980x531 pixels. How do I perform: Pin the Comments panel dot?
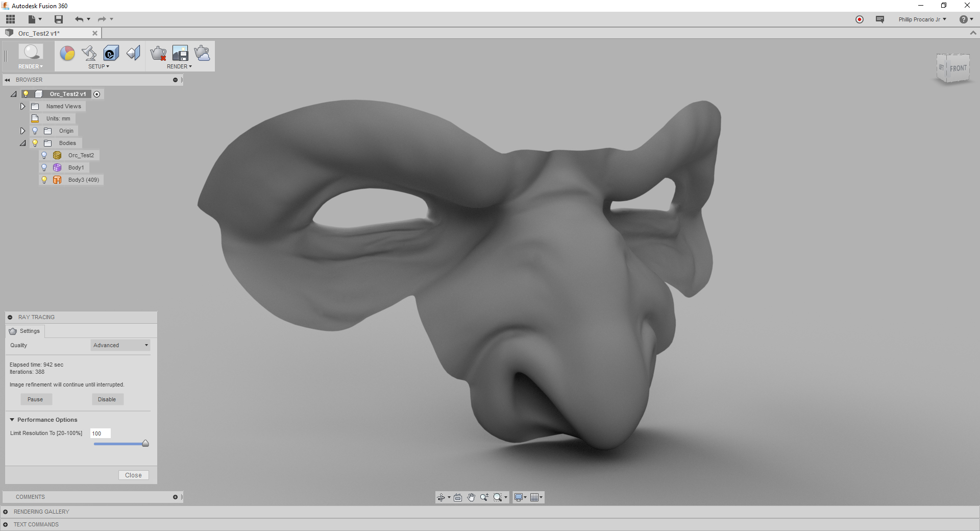click(x=175, y=497)
